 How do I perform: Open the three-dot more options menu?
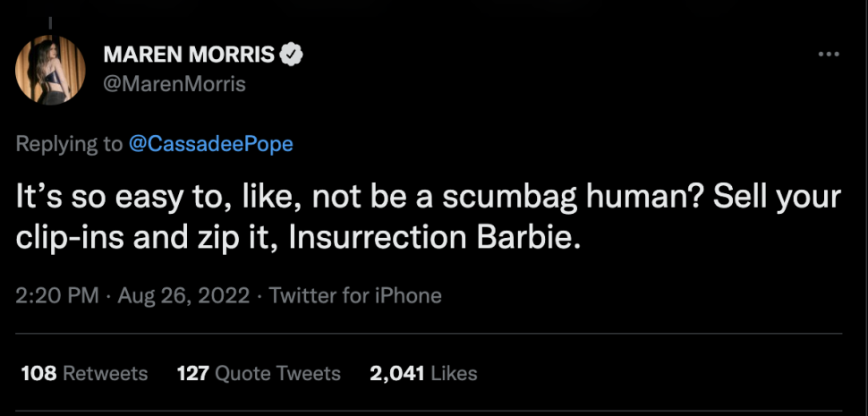pyautogui.click(x=829, y=55)
